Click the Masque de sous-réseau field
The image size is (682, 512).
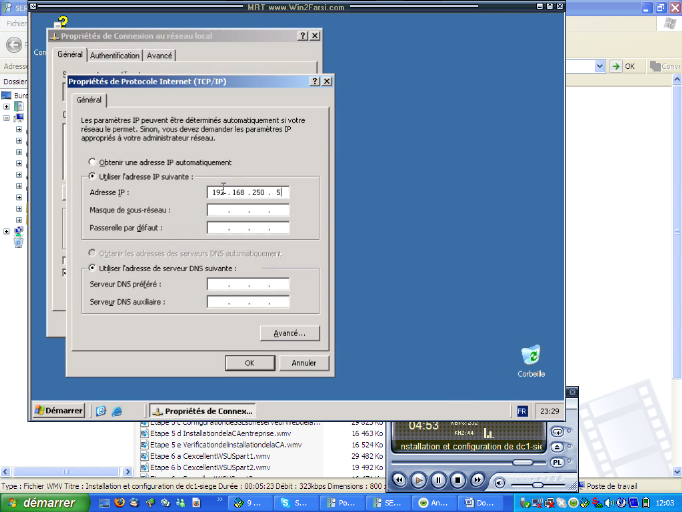248,210
